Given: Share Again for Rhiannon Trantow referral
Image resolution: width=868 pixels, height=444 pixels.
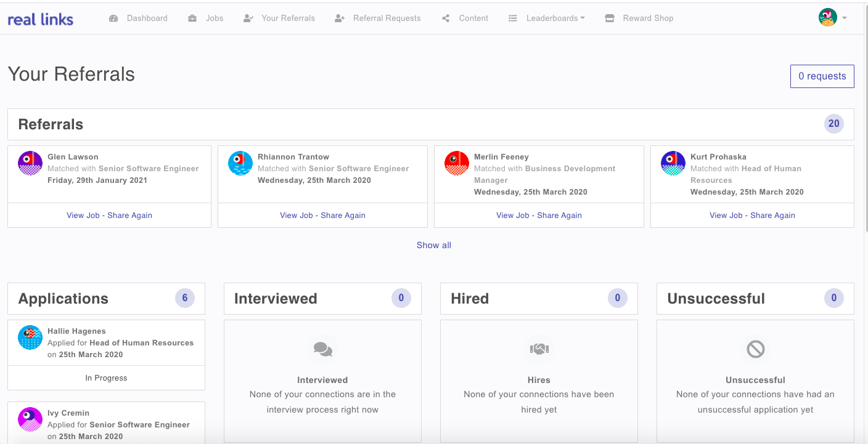Looking at the screenshot, I should pos(343,216).
